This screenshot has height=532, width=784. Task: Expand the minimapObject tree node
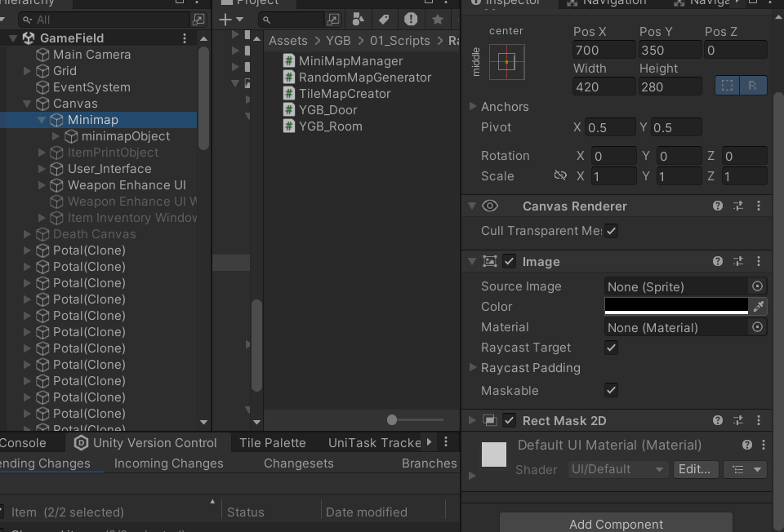pyautogui.click(x=56, y=136)
